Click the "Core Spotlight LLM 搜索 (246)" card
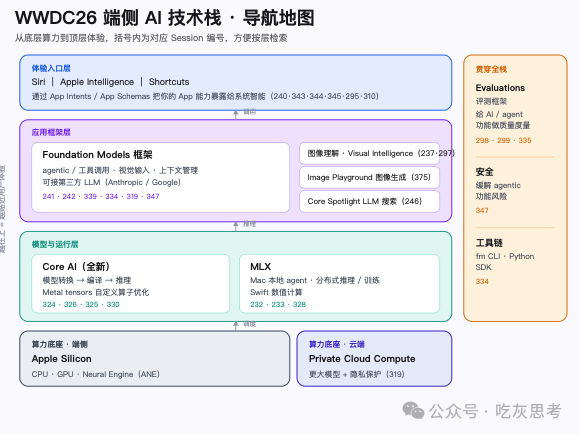 [369, 201]
